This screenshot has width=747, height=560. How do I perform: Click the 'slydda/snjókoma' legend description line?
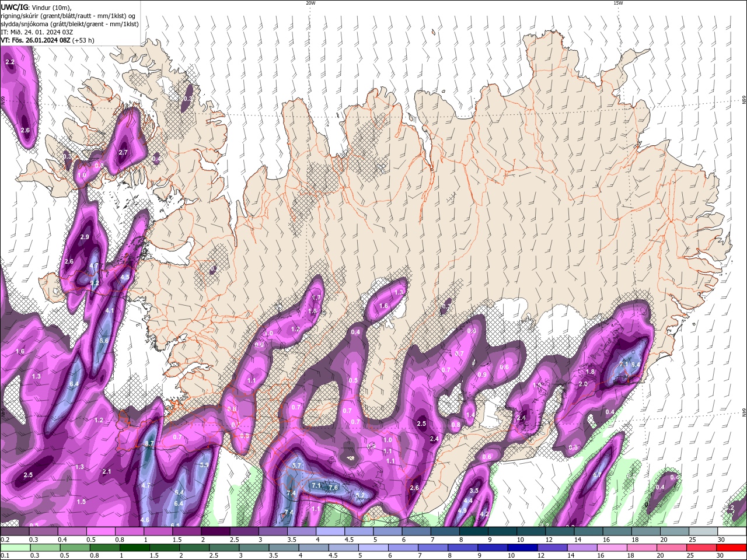pos(70,24)
